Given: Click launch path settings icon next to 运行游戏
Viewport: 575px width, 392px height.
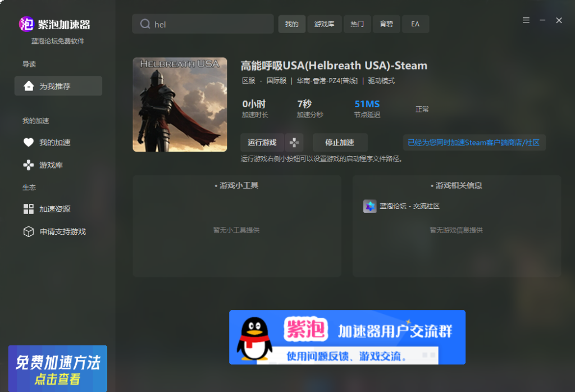Looking at the screenshot, I should pyautogui.click(x=294, y=143).
